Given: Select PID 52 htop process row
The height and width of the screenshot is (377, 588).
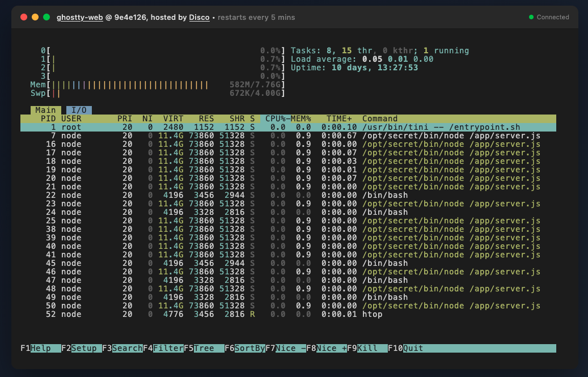Looking at the screenshot, I should click(288, 314).
